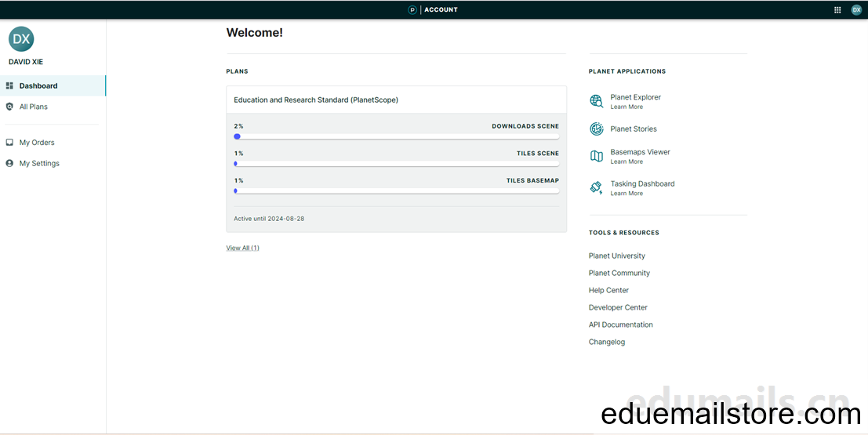The width and height of the screenshot is (868, 435).
Task: Click the Tiles Scene usage progress bar
Action: point(396,164)
